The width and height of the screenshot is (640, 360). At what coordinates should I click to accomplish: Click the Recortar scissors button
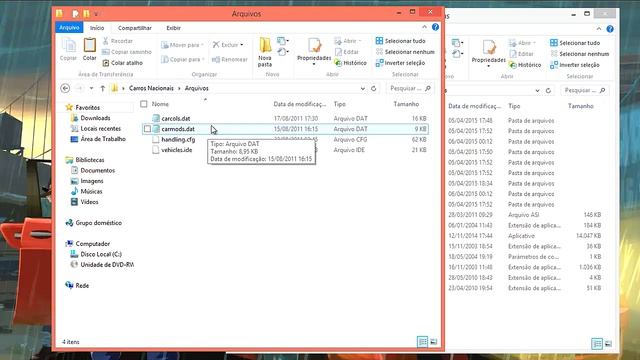[118, 41]
